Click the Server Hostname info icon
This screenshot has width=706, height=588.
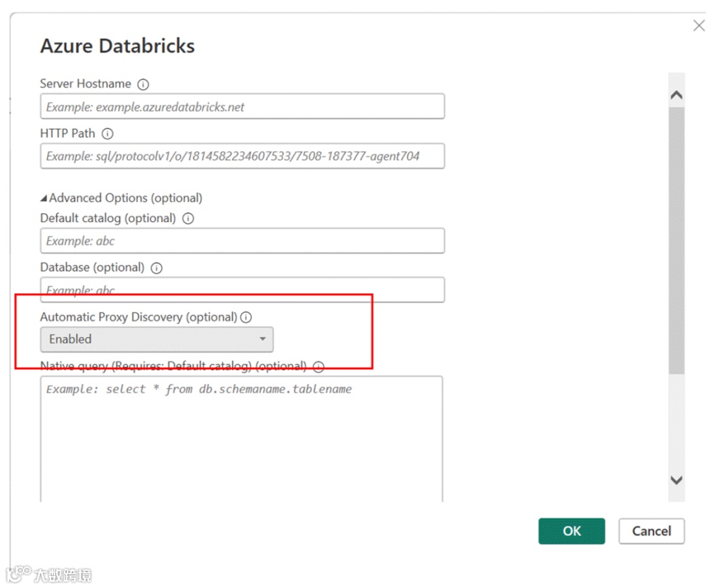point(143,84)
